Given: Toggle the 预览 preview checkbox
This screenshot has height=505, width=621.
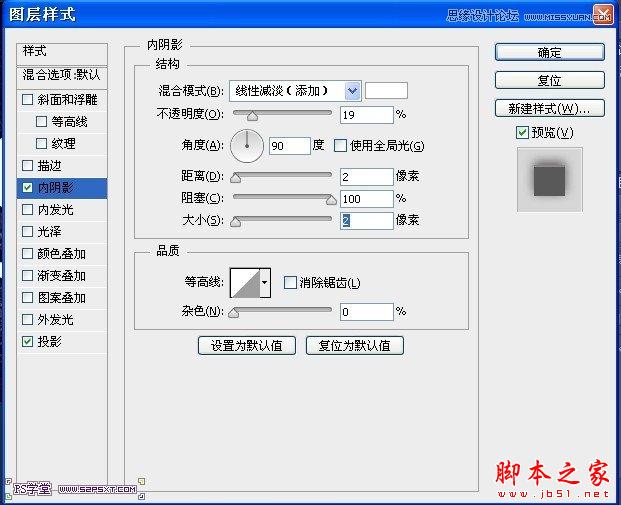Looking at the screenshot, I should 522,132.
